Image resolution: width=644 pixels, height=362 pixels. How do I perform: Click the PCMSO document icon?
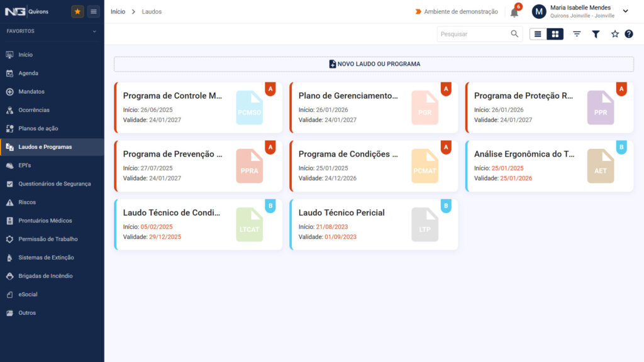[x=249, y=107]
